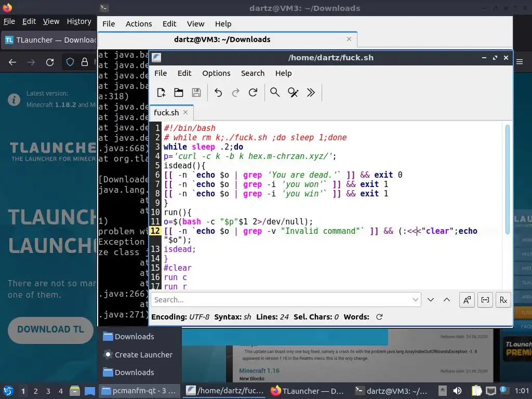This screenshot has width=532, height=399.
Task: Click the editor's vertical scrollbar
Action: pyautogui.click(x=508, y=179)
